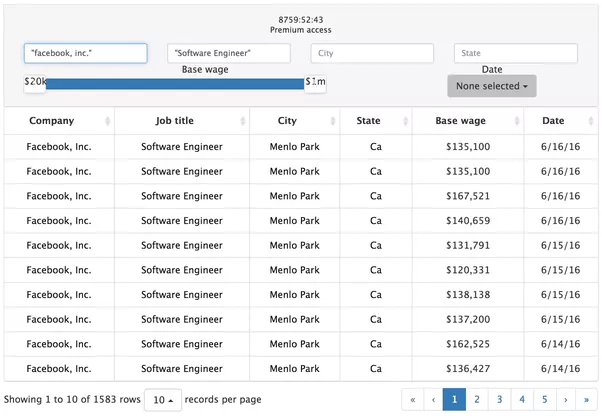The width and height of the screenshot is (602, 416).
Task: Select the $140,659 base wage cell
Action: (x=468, y=221)
